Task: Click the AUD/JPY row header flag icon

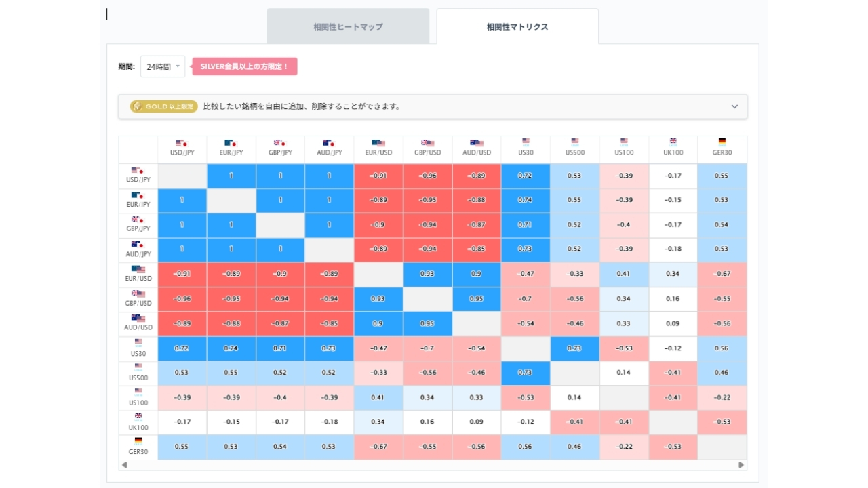Action: (138, 245)
